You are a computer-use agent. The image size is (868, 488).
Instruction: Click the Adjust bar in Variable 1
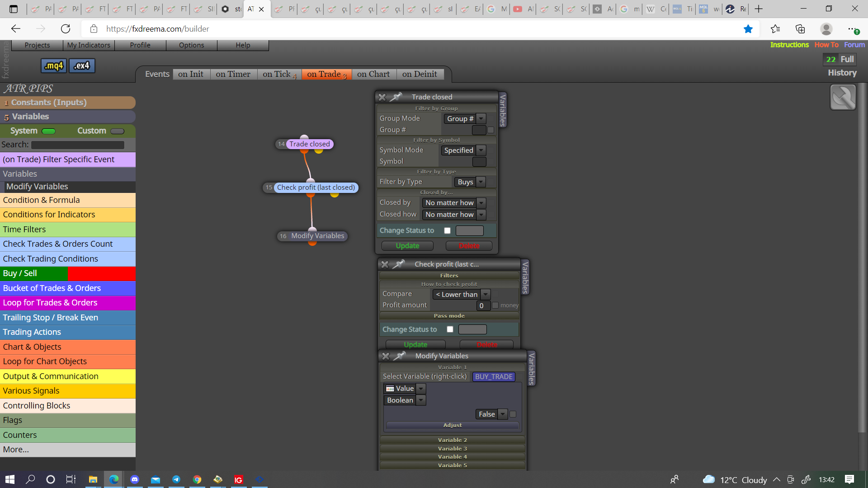coord(453,425)
